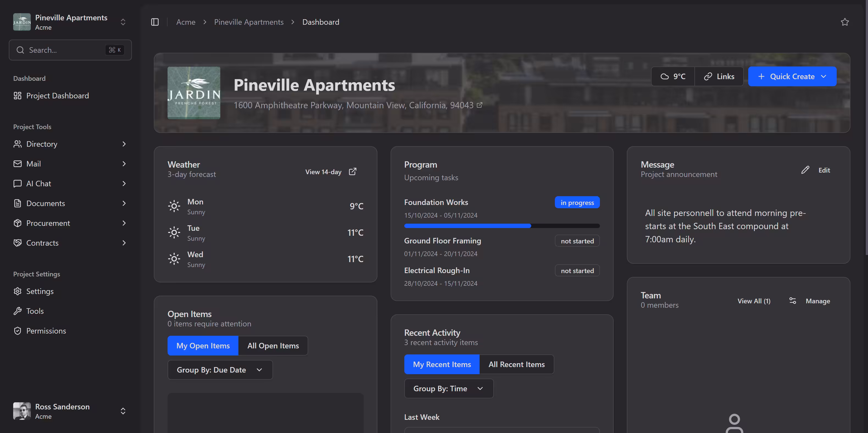Switch to All Open Items
The width and height of the screenshot is (868, 433).
click(273, 346)
